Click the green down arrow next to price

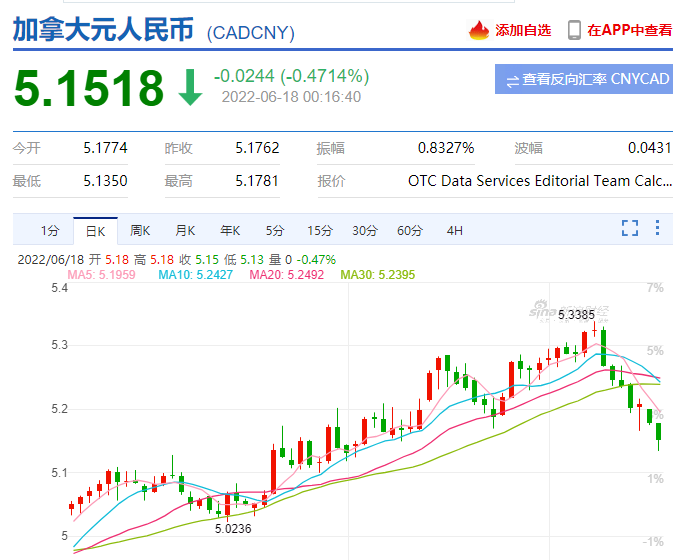point(190,87)
